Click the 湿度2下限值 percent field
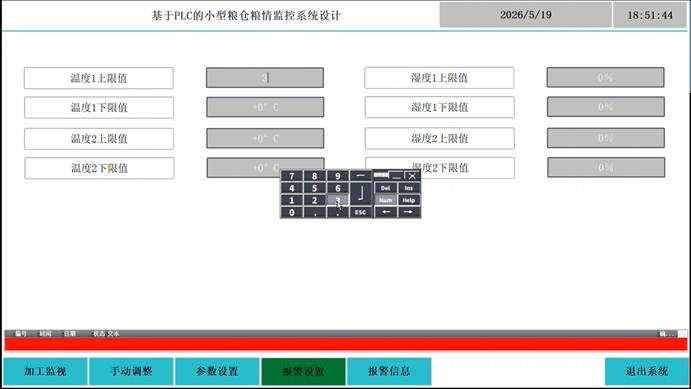This screenshot has width=691, height=389. 606,168
